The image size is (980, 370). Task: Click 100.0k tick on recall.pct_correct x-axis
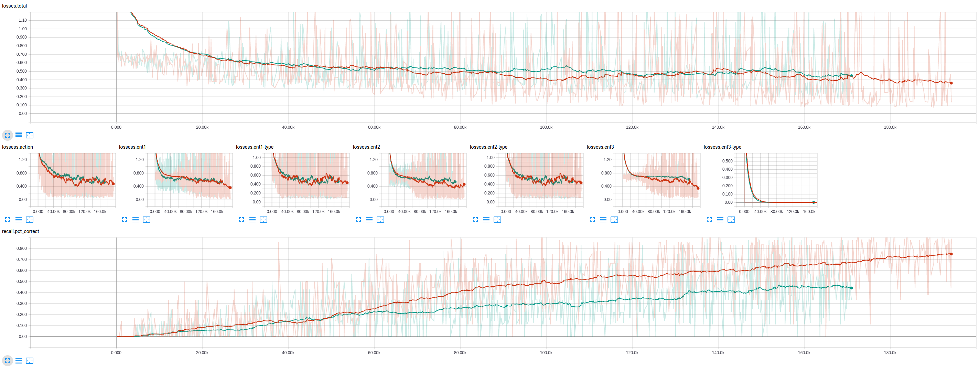[546, 352]
